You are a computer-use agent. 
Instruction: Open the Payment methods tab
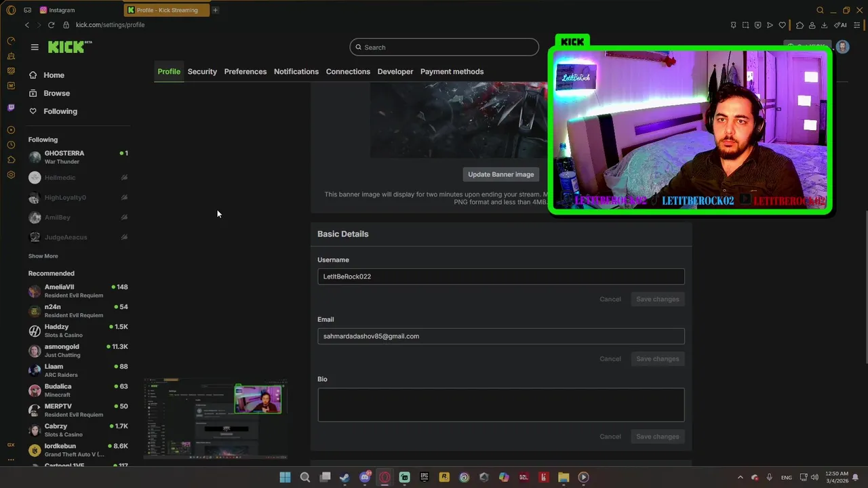click(452, 72)
